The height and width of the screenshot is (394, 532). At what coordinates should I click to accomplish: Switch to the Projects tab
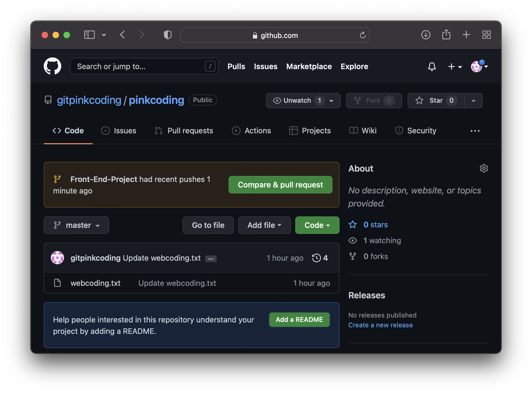(310, 131)
